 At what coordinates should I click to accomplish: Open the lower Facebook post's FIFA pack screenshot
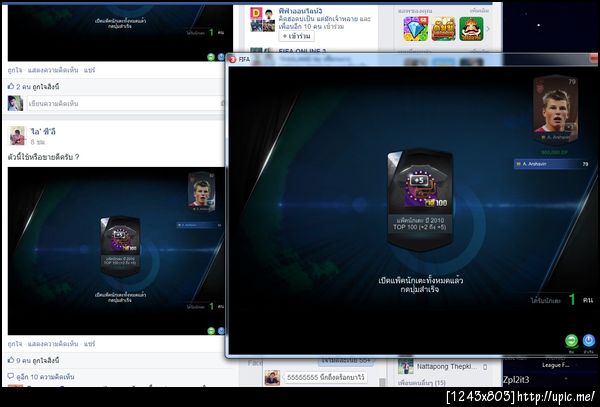(116, 251)
